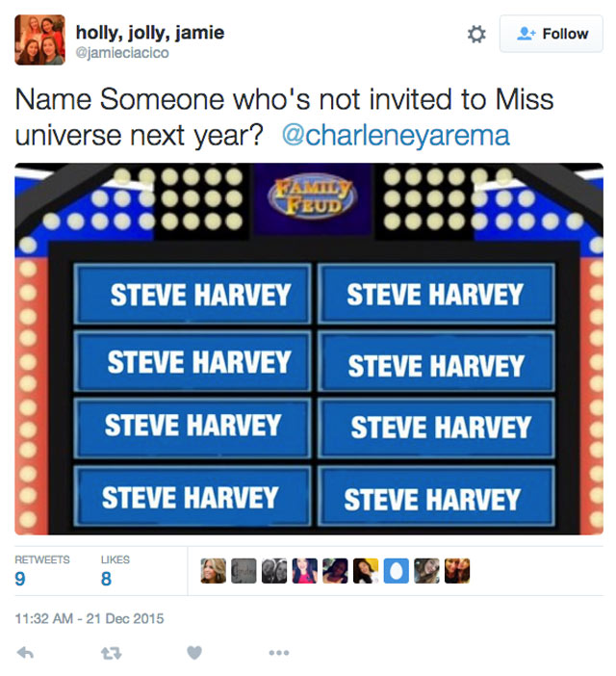Click the last avatar in likers row

coord(457,571)
